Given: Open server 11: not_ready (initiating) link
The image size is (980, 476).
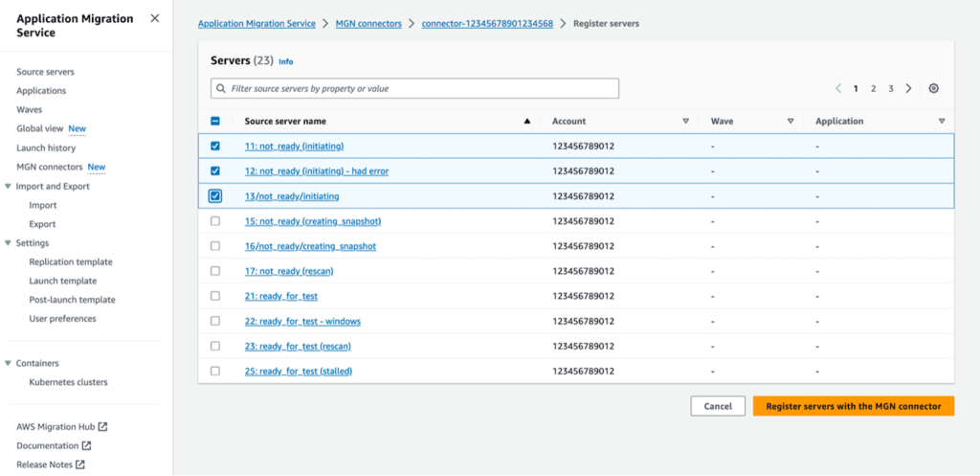Looking at the screenshot, I should (x=295, y=146).
